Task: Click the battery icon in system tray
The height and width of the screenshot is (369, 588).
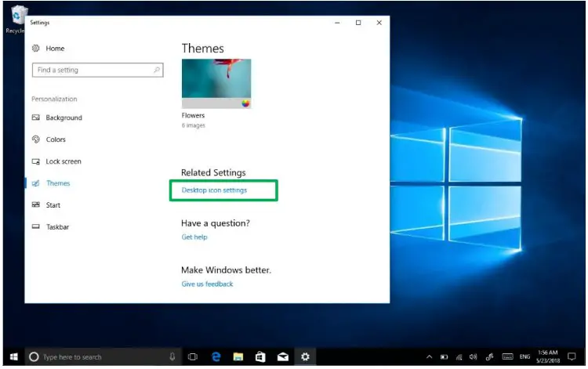Action: 444,357
